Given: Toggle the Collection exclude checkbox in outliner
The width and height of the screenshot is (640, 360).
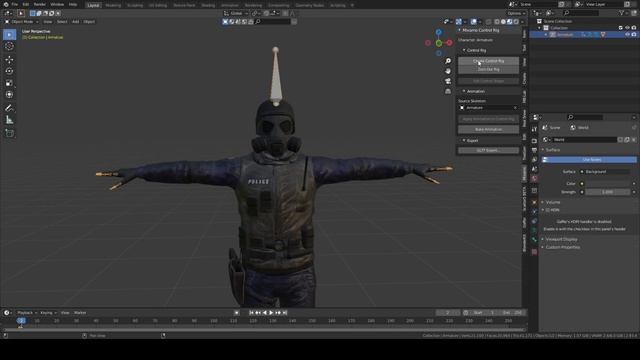Looking at the screenshot, I should pyautogui.click(x=621, y=28).
